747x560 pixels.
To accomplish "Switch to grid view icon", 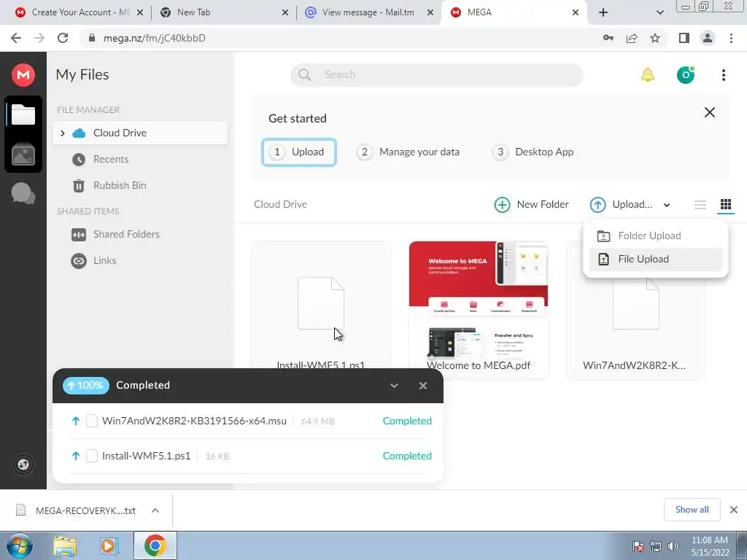I will (x=726, y=205).
